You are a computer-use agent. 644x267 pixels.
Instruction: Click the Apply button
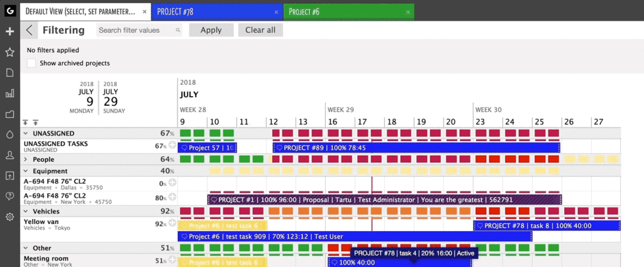[x=211, y=30]
